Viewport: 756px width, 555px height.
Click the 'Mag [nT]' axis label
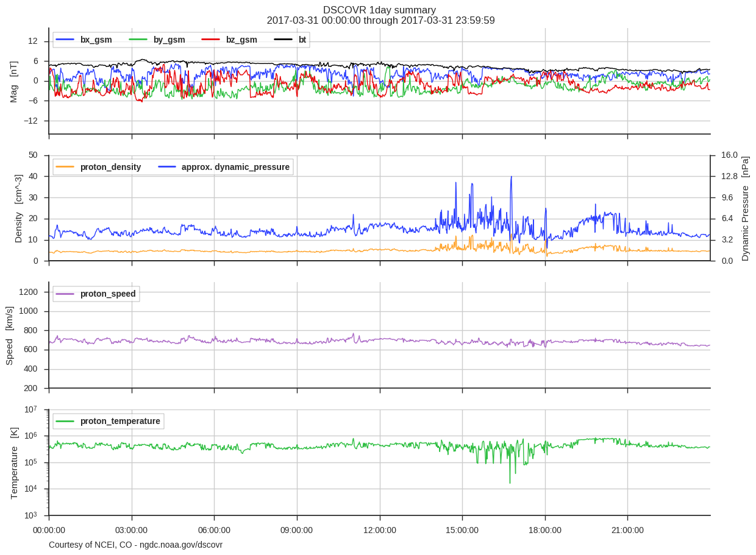coord(13,81)
